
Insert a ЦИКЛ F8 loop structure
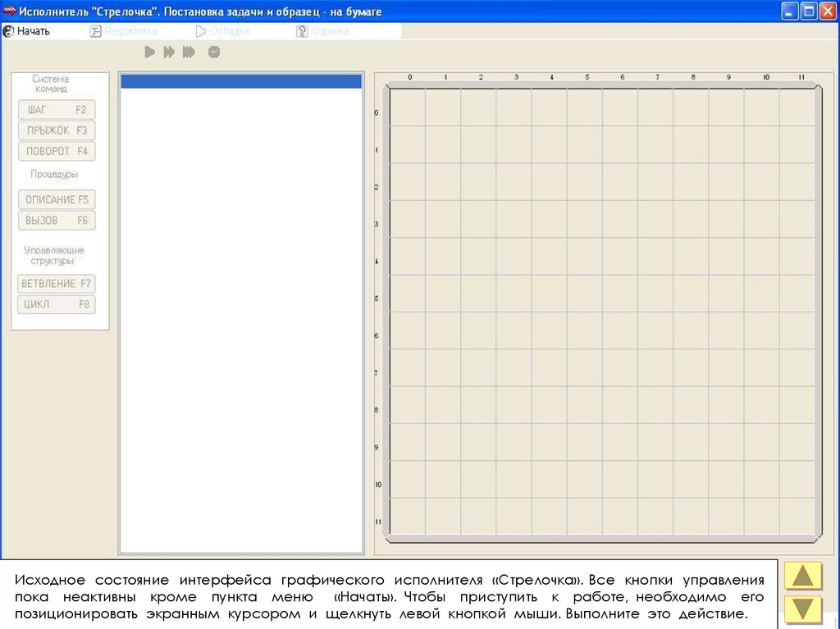(x=57, y=305)
